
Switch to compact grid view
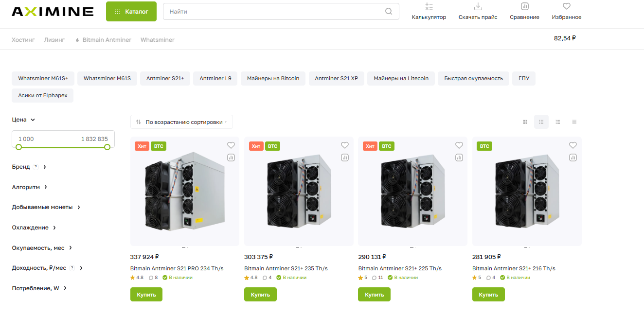pos(541,122)
